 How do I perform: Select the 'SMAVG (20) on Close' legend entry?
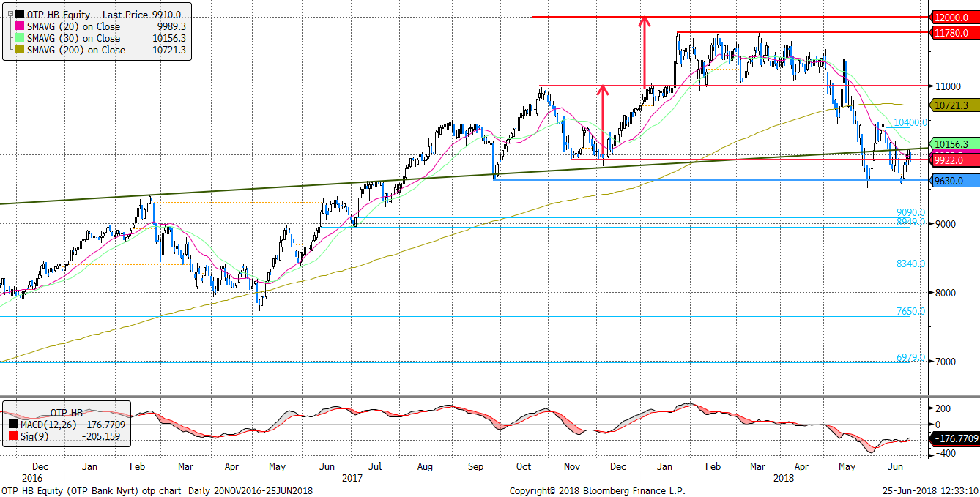pos(73,26)
